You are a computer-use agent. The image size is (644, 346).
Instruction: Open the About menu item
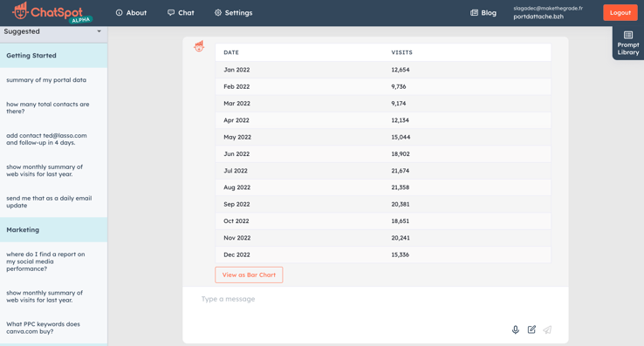[x=131, y=13]
